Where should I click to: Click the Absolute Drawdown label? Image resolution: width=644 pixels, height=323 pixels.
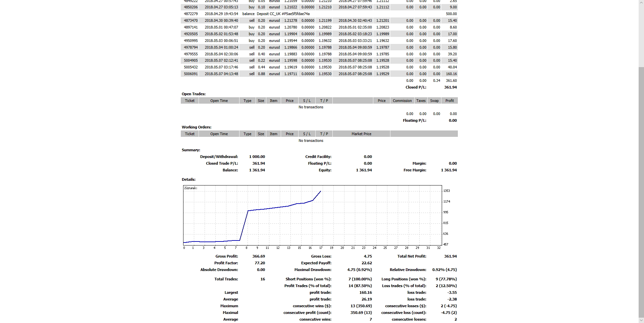click(x=219, y=270)
